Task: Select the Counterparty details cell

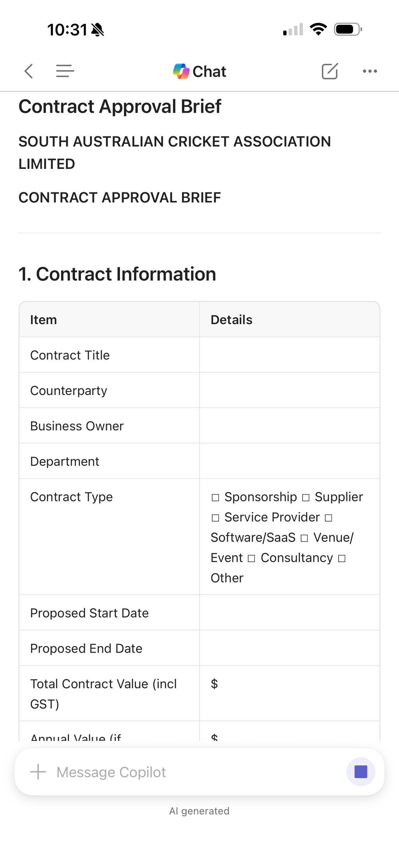Action: [290, 390]
